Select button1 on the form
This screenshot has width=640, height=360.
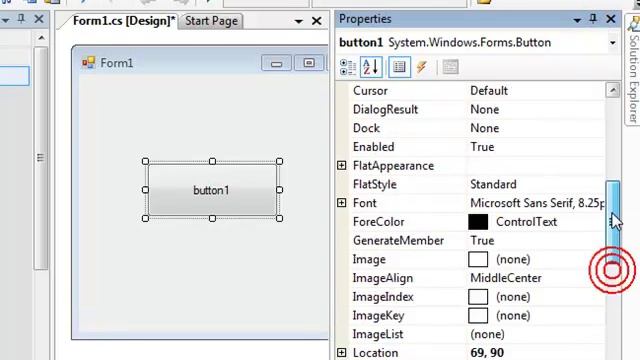(212, 190)
